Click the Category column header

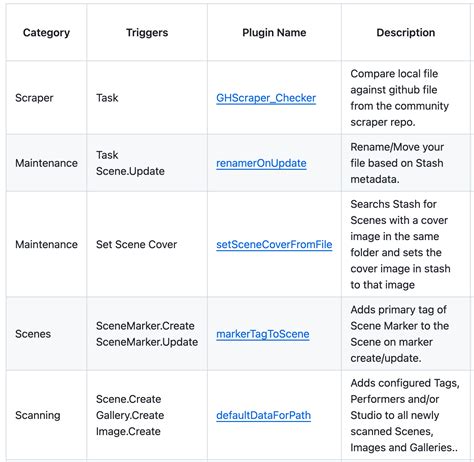(46, 33)
